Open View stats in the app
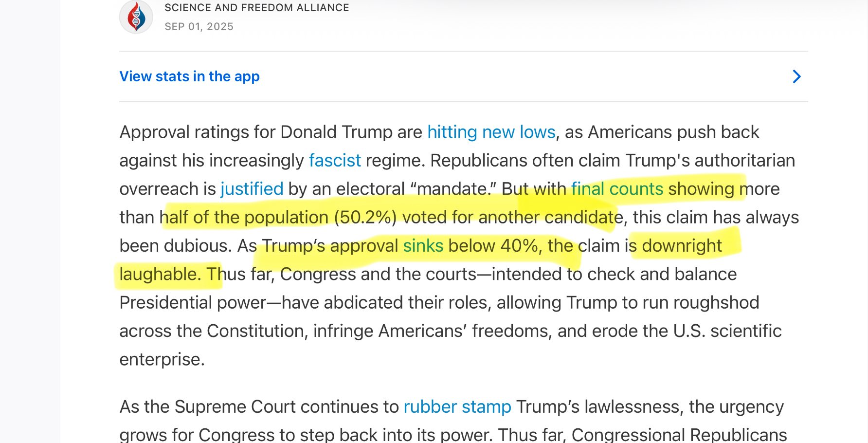Screen dimensions: 868x443 tap(190, 76)
